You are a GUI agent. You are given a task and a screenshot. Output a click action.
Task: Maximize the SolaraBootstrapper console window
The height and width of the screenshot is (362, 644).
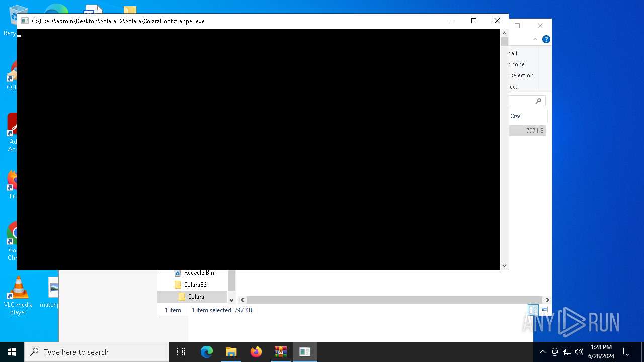tap(474, 21)
